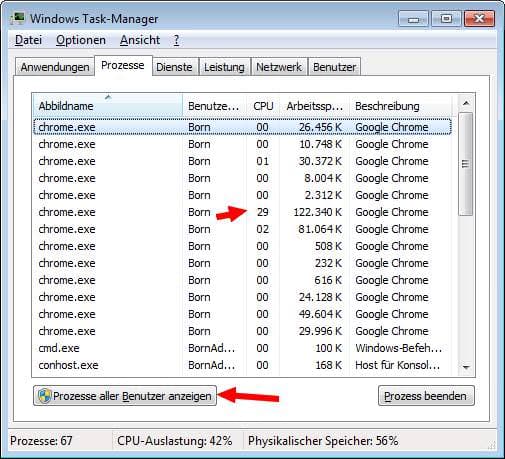The image size is (505, 459).
Task: Open the ? help menu
Action: coord(176,40)
